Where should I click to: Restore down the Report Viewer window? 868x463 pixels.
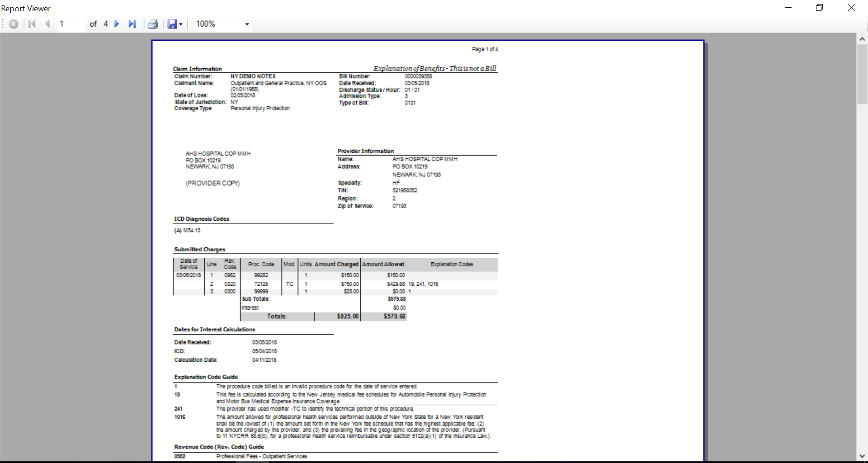pos(819,8)
